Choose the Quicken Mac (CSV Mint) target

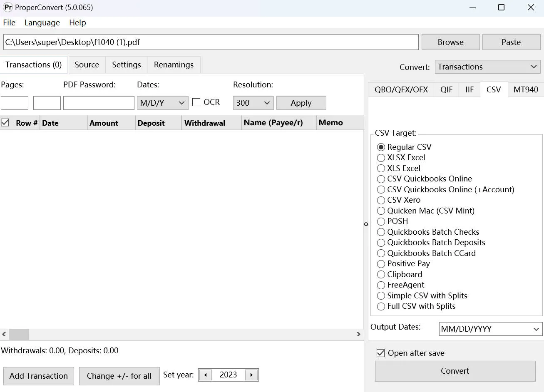(381, 211)
